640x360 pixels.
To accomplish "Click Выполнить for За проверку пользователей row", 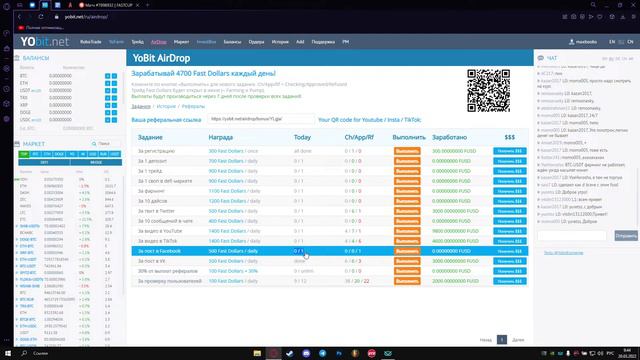I will 407,281.
